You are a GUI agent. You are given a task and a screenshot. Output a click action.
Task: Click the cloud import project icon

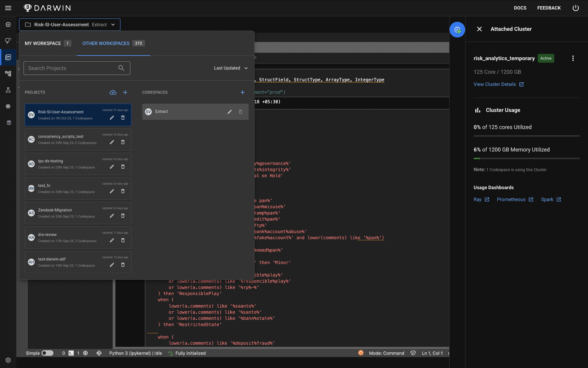click(113, 92)
